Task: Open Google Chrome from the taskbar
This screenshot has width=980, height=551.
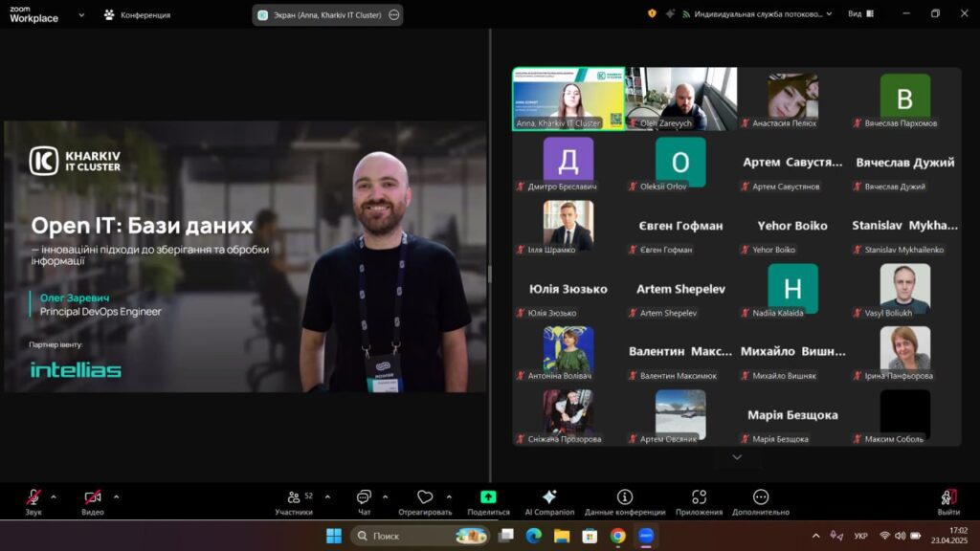Action: coord(617,536)
